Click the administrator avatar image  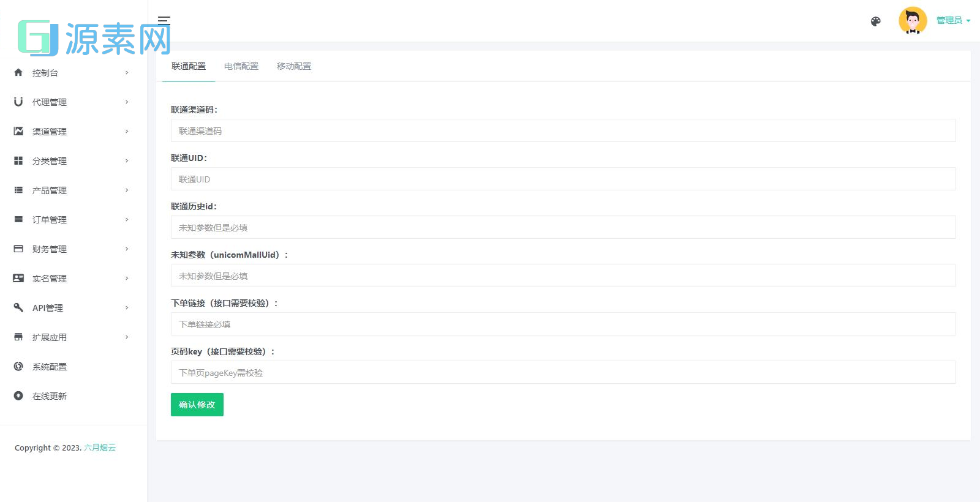coord(913,21)
